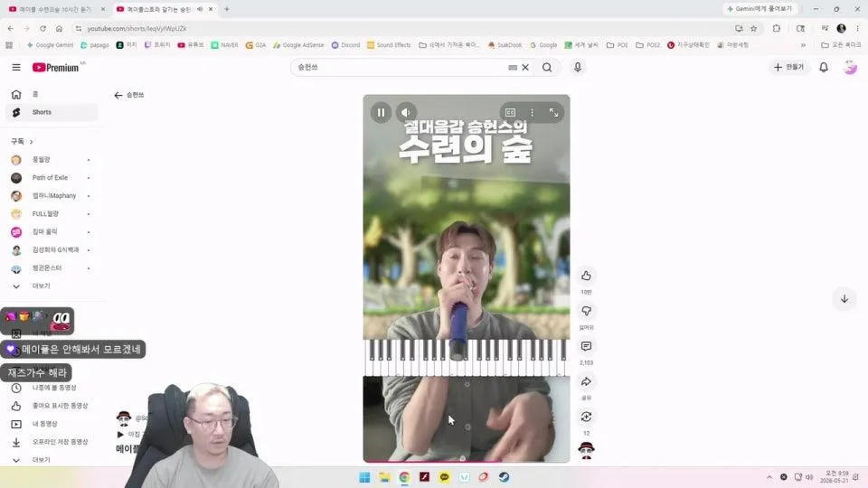Seek on the Shorts progress bar
The height and width of the screenshot is (488, 868).
tap(467, 461)
